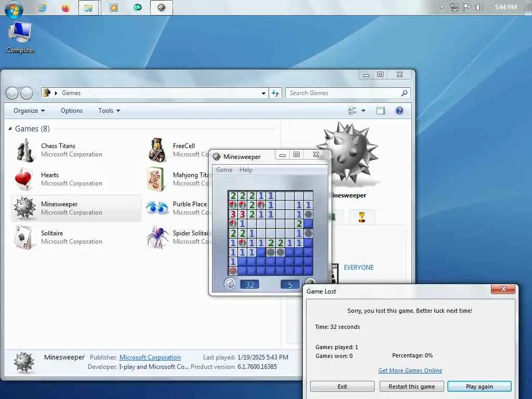Screen dimensions: 532x399
Task: Open Firefox from the taskbar
Action: pyautogui.click(x=65, y=8)
